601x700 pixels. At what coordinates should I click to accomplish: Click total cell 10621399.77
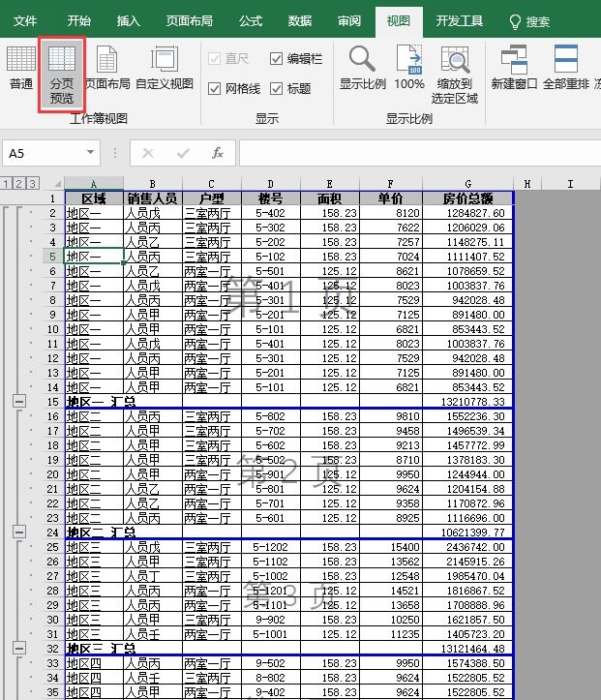pos(468,533)
